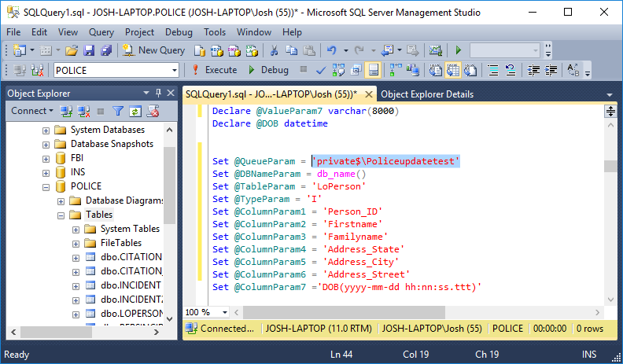Click the Cut scissors icon
Viewport: 623px width, 364px height.
point(274,50)
